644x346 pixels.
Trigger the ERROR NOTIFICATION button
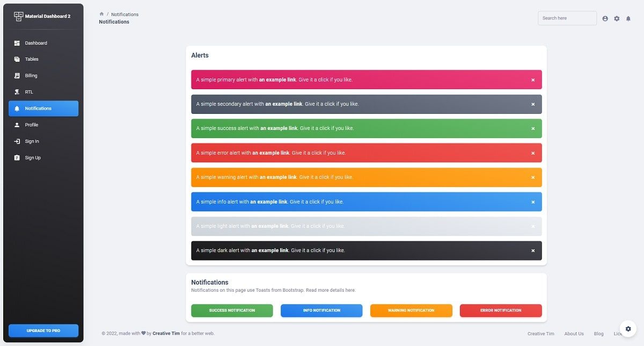501,311
